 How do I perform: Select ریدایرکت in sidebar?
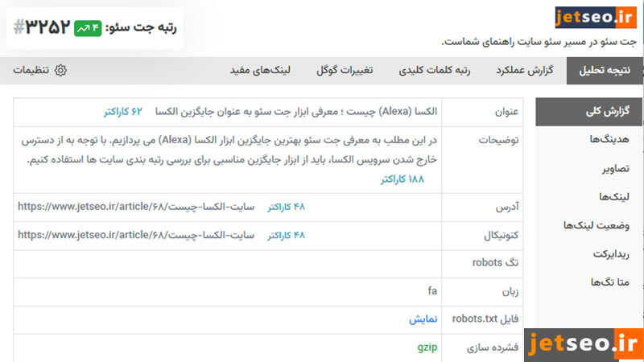click(611, 254)
